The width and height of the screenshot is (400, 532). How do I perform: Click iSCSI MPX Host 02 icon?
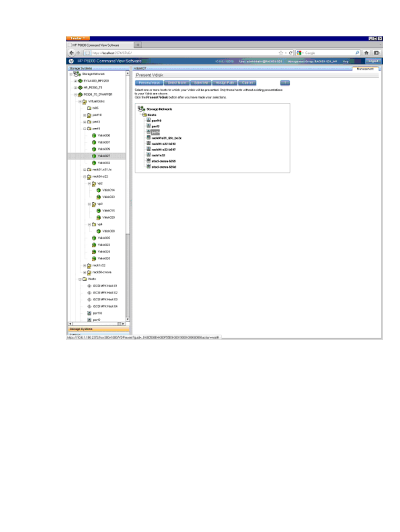[x=89, y=292]
